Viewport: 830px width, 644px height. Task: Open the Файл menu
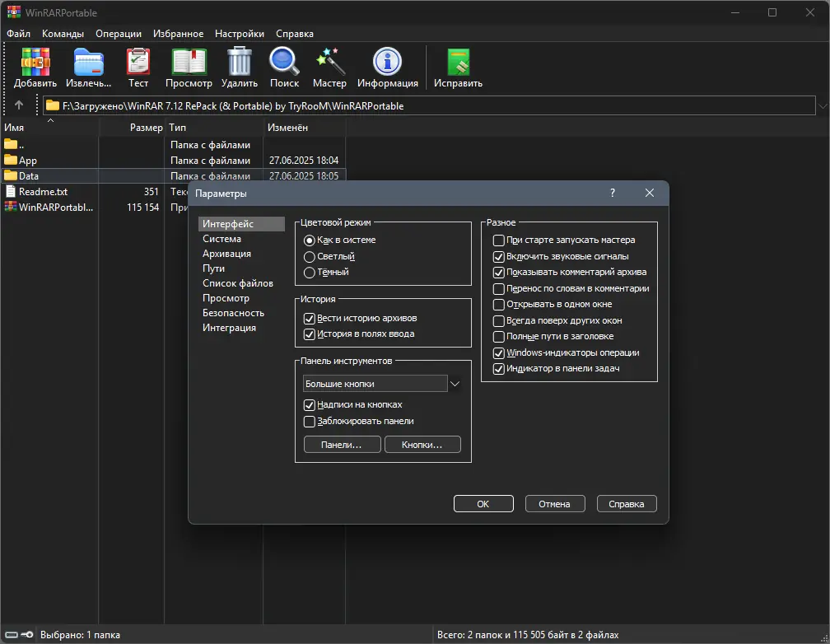[x=18, y=34]
